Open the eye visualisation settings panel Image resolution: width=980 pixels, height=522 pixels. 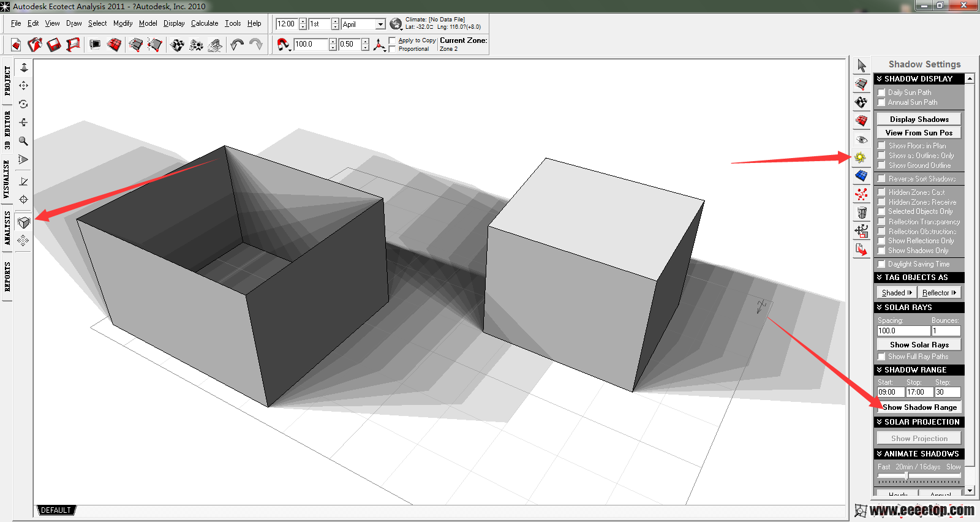click(861, 139)
